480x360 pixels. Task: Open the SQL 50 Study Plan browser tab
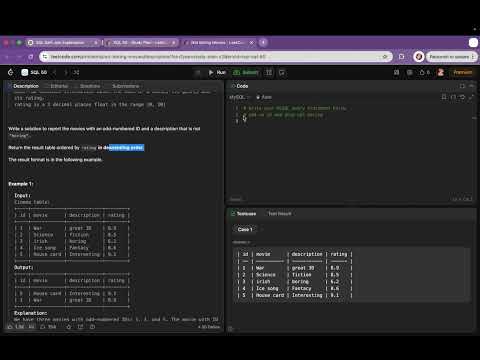click(141, 43)
